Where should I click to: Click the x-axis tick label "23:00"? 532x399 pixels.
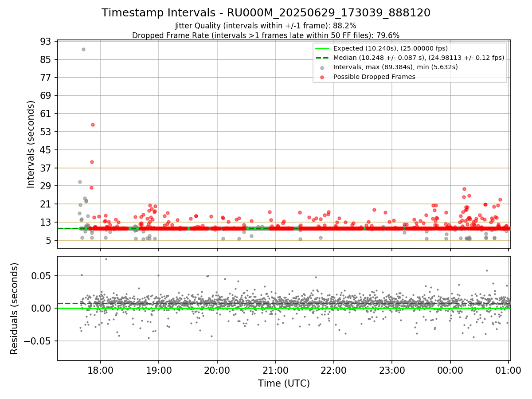pos(392,371)
